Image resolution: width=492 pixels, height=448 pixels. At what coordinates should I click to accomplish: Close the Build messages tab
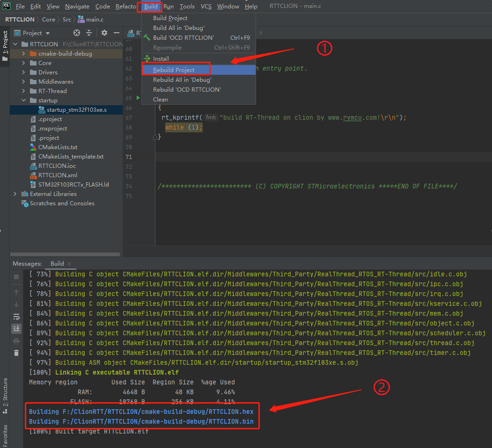coord(70,264)
